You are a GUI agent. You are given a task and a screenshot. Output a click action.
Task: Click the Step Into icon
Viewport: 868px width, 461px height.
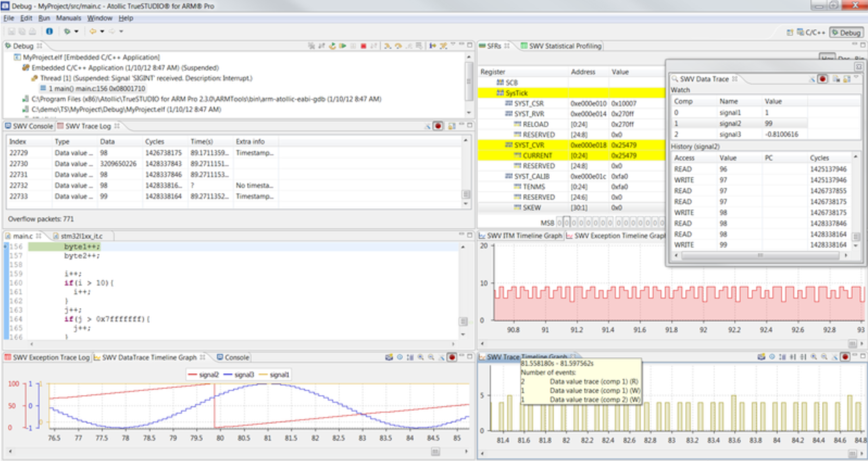(388, 46)
